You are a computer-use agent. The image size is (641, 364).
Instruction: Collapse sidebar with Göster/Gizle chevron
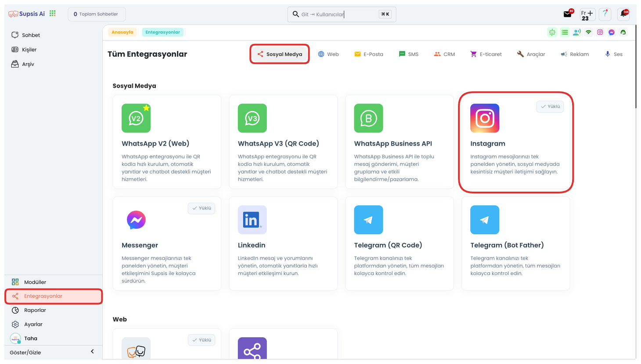[x=92, y=352]
